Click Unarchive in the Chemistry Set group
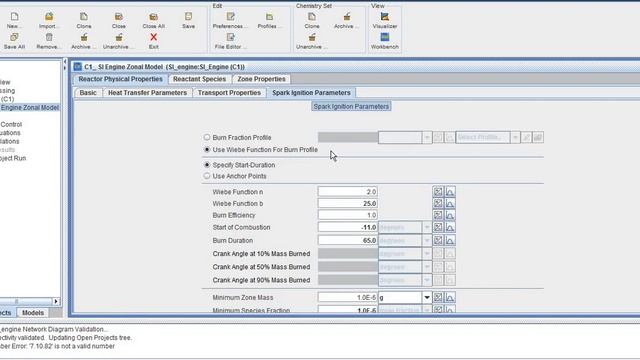This screenshot has width=640, height=360. (312, 41)
